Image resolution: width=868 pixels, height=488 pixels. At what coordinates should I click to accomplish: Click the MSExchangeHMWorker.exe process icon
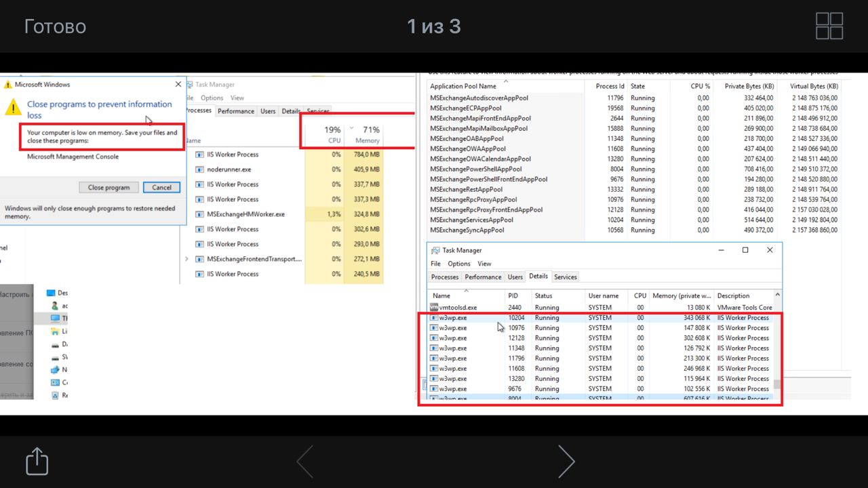tap(199, 214)
